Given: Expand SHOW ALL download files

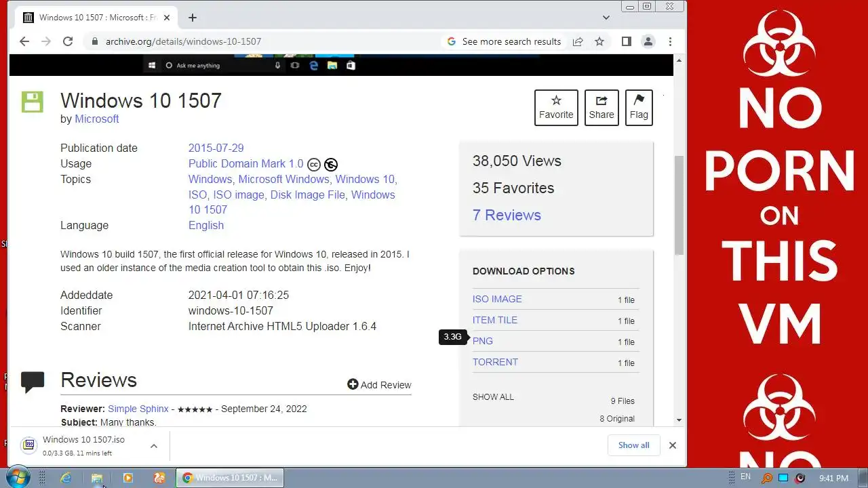Looking at the screenshot, I should click(x=493, y=396).
